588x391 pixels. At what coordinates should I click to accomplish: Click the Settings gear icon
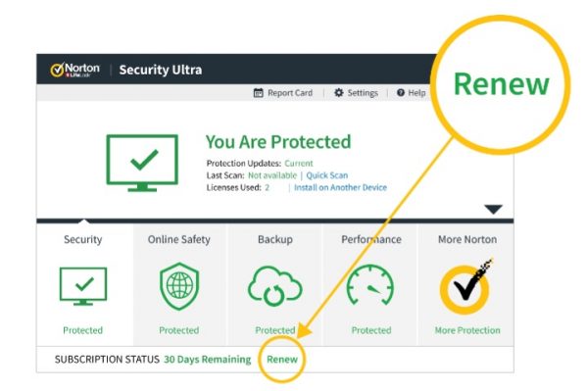pos(339,92)
